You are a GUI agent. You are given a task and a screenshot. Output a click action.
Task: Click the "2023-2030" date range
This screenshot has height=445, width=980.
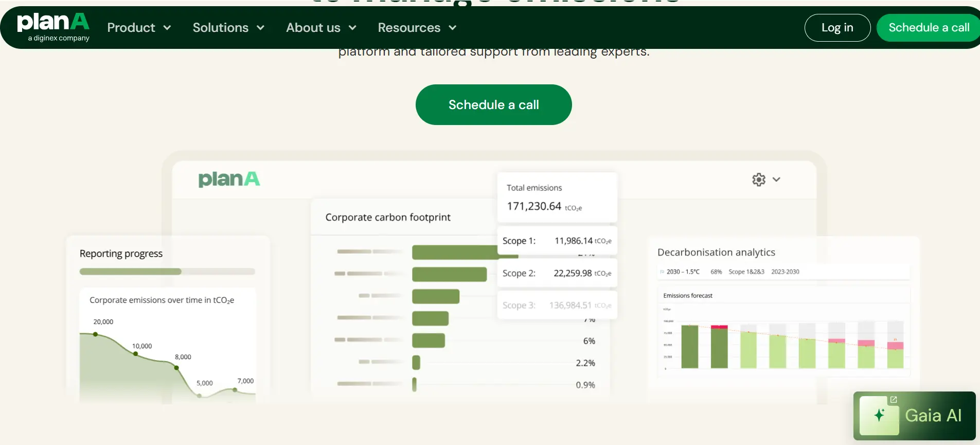785,272
